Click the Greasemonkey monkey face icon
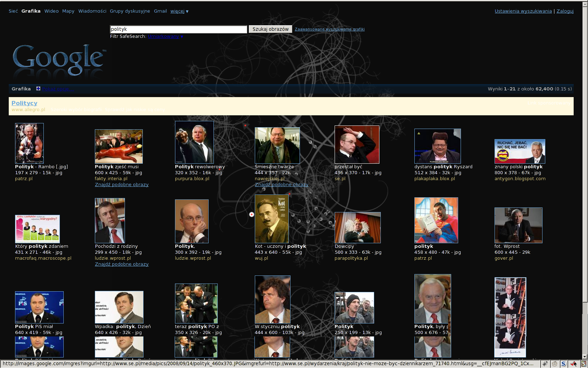The image size is (588, 368). point(554,364)
